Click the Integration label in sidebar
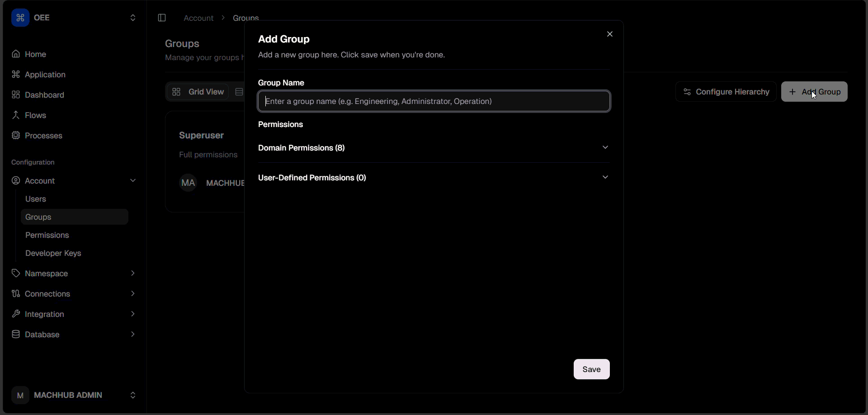868x415 pixels. pos(44,314)
